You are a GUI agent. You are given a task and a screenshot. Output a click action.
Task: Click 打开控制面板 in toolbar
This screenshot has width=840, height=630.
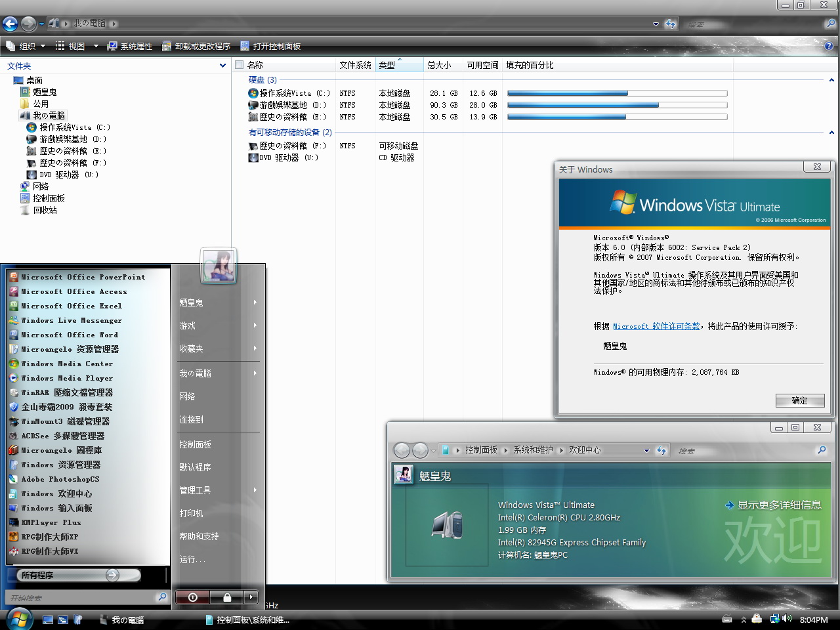click(x=270, y=46)
